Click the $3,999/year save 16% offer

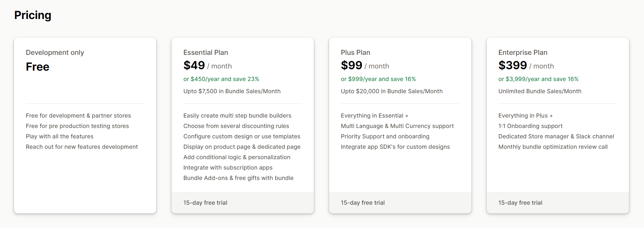click(x=538, y=79)
